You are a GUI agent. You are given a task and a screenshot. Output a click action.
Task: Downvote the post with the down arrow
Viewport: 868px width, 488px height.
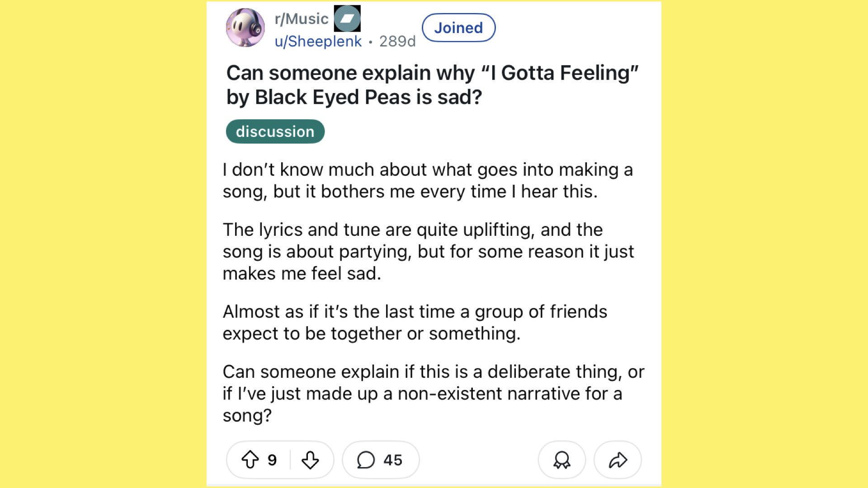click(310, 460)
